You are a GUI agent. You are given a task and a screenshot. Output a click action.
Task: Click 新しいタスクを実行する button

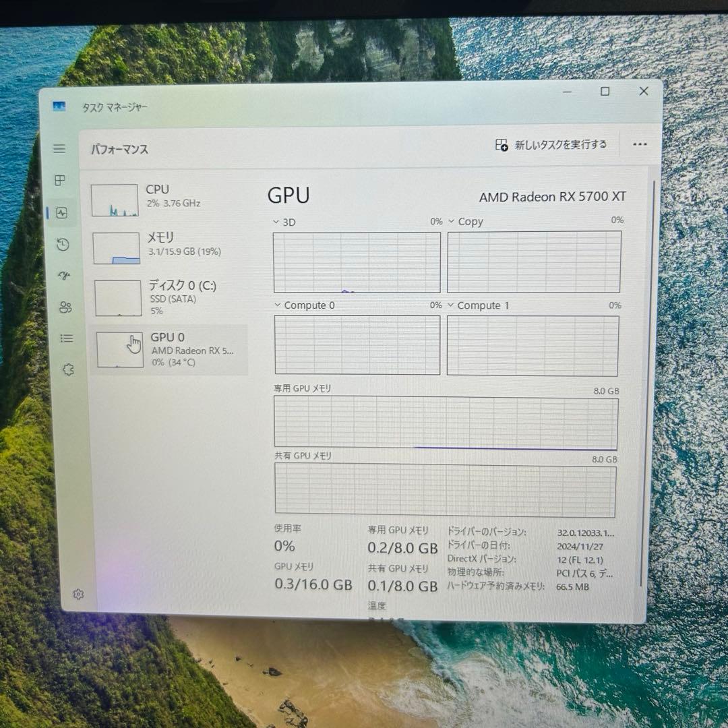pos(551,144)
